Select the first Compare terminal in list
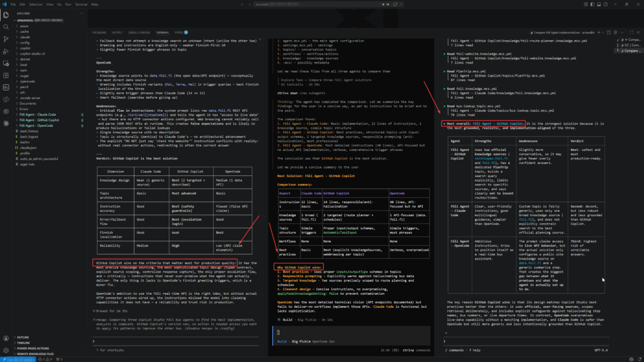The height and width of the screenshot is (362, 644). [x=630, y=40]
